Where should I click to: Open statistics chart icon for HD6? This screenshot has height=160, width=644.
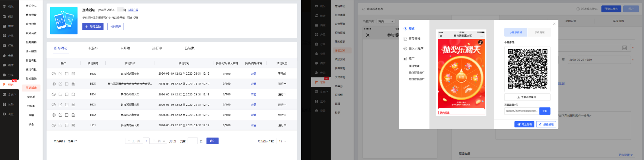pyautogui.click(x=67, y=74)
